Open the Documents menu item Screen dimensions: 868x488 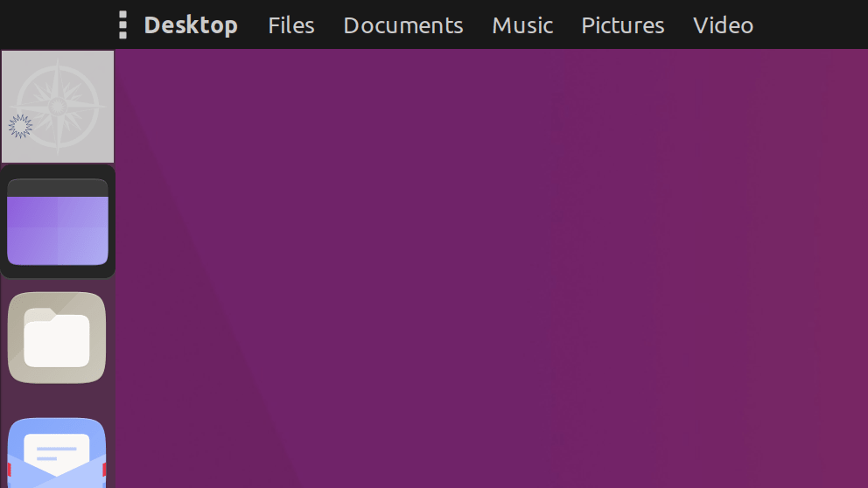403,25
